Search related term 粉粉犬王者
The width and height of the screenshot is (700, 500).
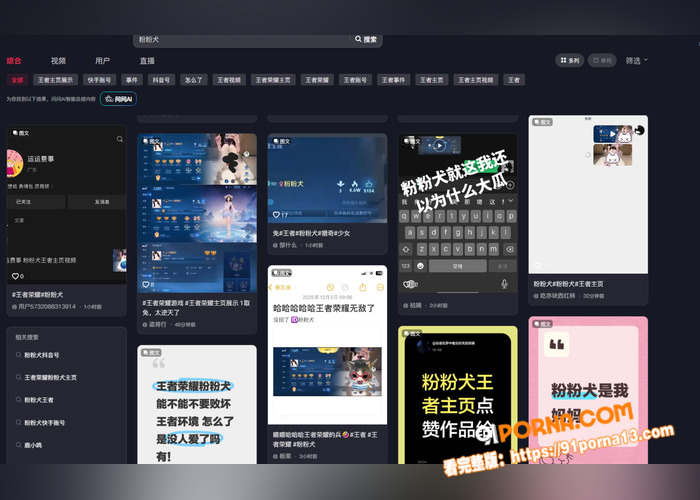point(38,400)
